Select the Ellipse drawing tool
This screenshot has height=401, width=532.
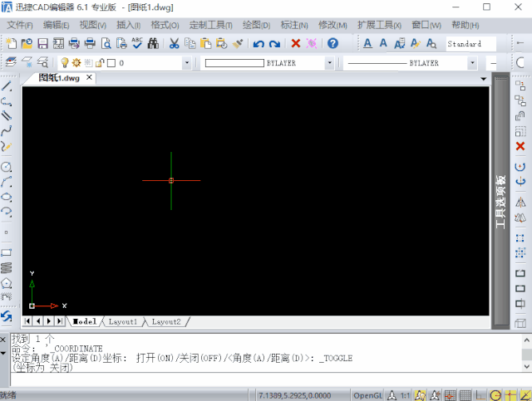(x=7, y=197)
